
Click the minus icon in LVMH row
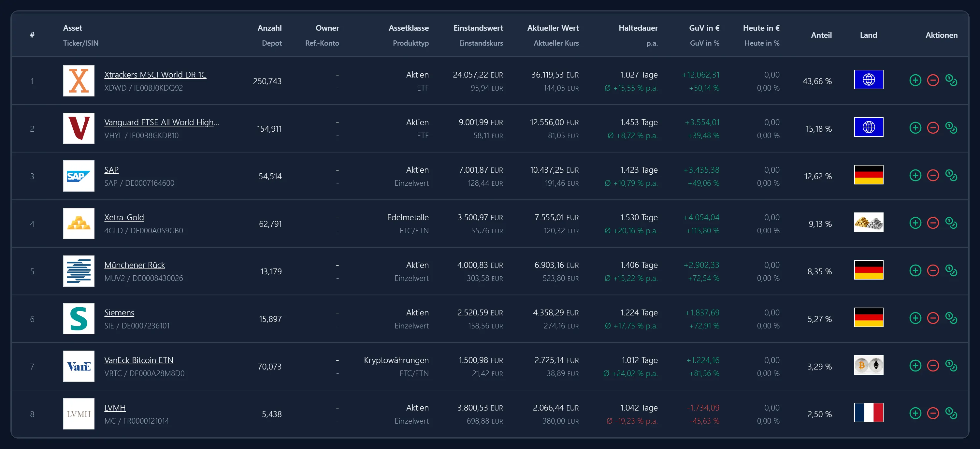coord(933,413)
